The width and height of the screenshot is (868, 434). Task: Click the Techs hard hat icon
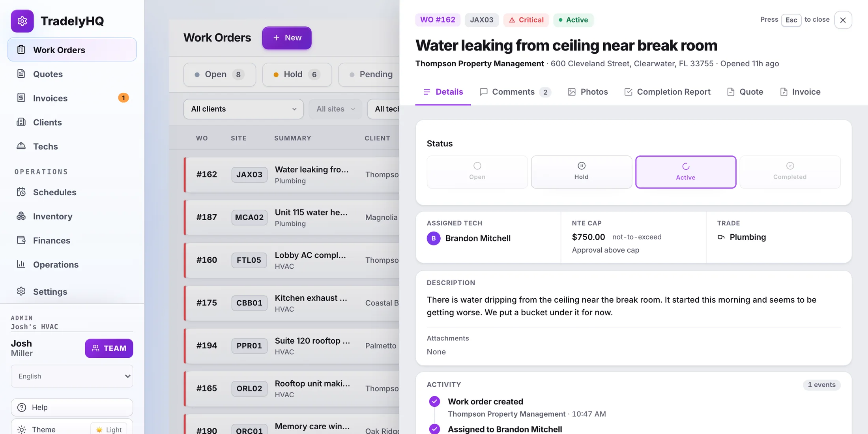21,146
